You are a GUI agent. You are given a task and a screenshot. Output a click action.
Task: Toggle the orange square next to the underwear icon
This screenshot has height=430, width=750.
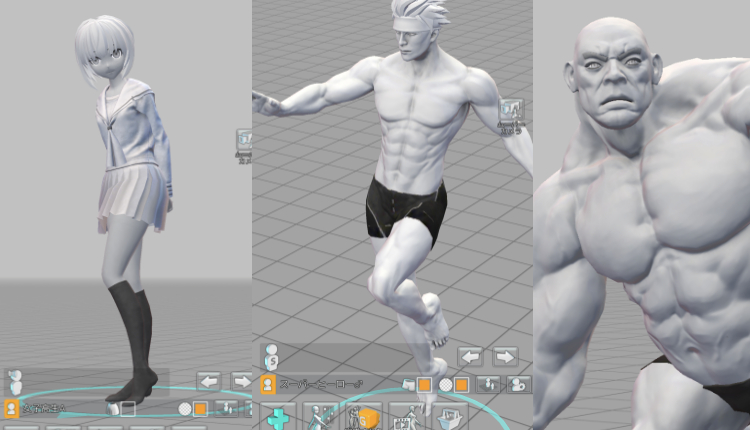424,385
